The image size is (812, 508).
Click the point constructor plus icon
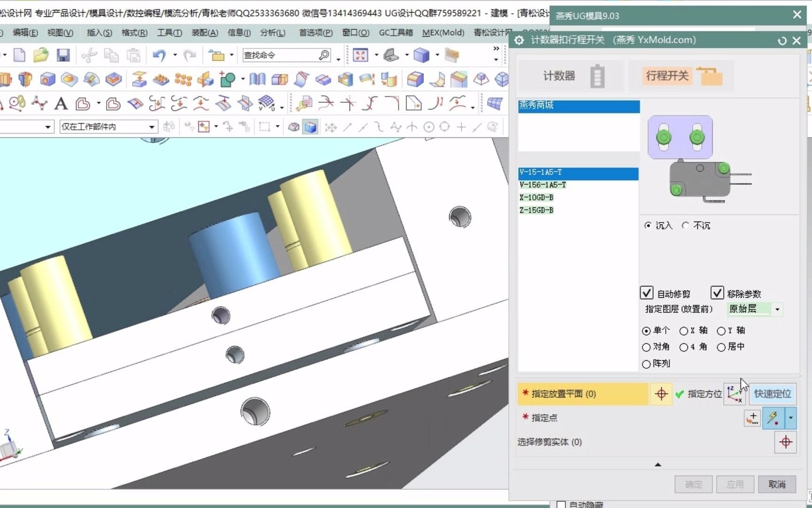pyautogui.click(x=752, y=418)
